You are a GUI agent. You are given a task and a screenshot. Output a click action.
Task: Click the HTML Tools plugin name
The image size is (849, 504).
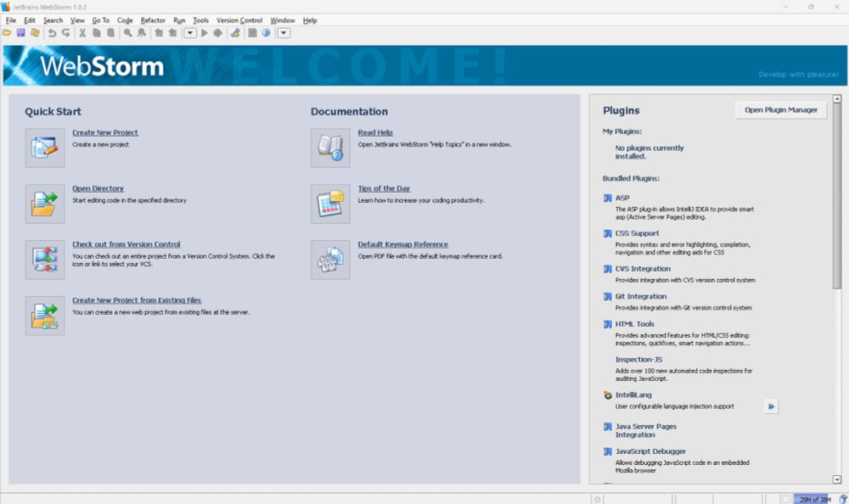(634, 324)
